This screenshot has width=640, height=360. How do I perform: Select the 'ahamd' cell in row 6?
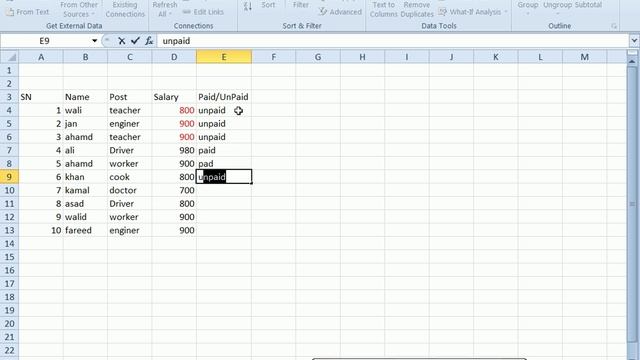coord(85,137)
